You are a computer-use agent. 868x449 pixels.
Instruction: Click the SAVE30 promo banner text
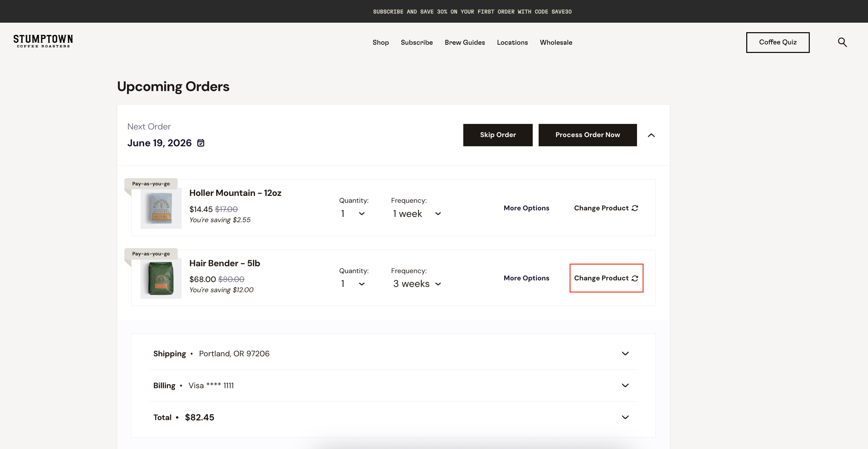coord(472,12)
